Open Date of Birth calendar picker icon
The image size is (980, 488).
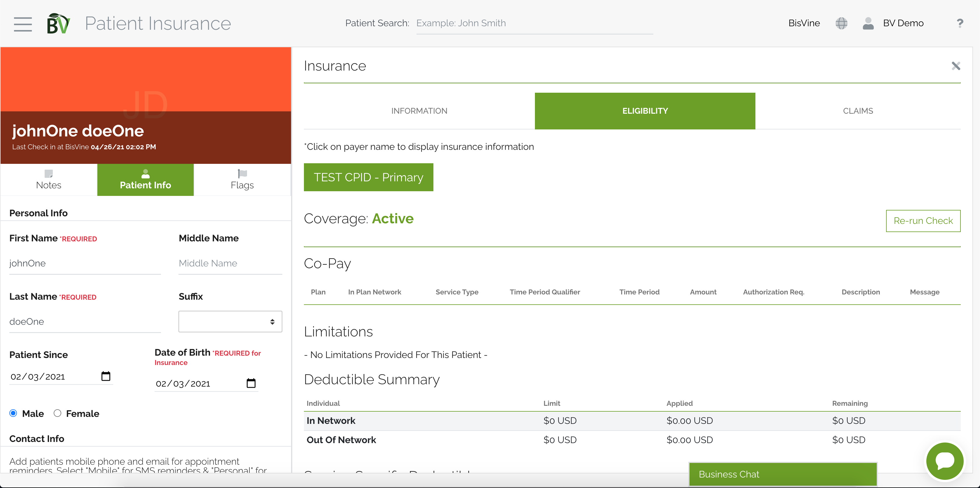[251, 383]
